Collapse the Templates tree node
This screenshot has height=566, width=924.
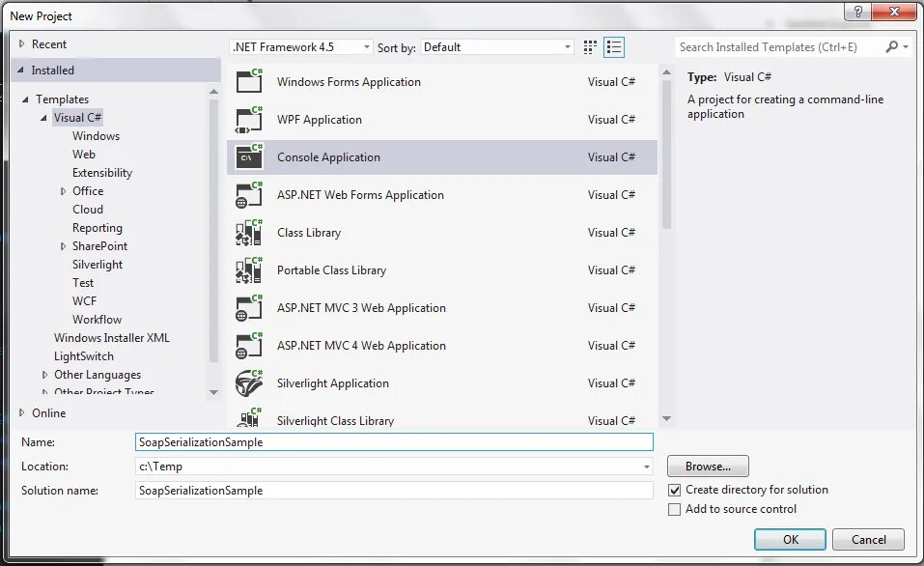[x=25, y=99]
